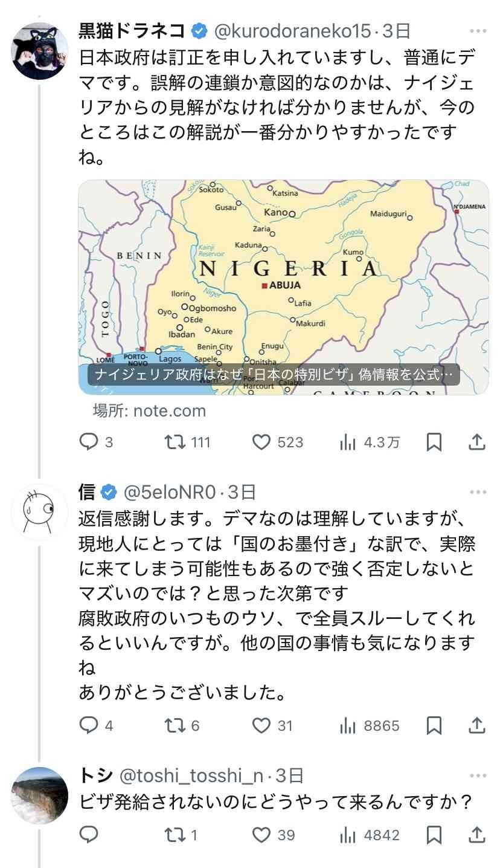500x868 pixels.
Task: View analytics showing 8865 views
Action: coord(370,725)
